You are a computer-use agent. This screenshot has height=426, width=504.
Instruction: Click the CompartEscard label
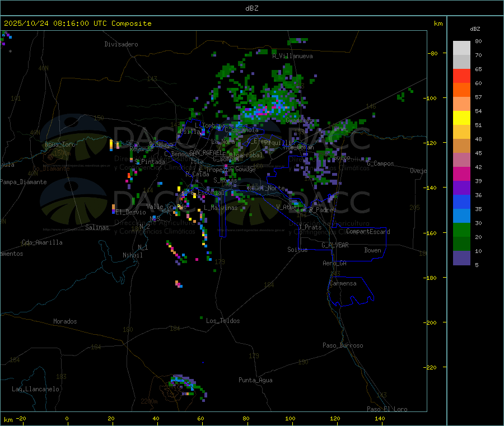[x=368, y=232]
